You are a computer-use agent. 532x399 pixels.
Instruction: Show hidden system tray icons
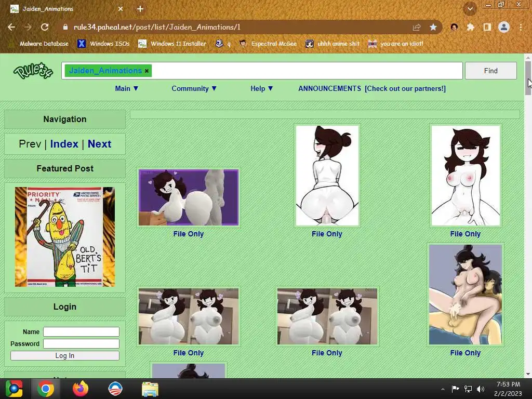pos(443,389)
